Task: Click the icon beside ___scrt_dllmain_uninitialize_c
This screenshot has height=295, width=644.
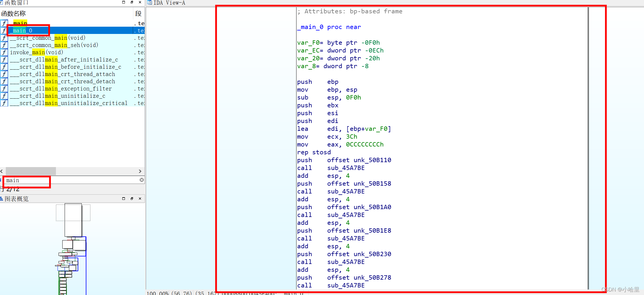Action: click(x=4, y=96)
